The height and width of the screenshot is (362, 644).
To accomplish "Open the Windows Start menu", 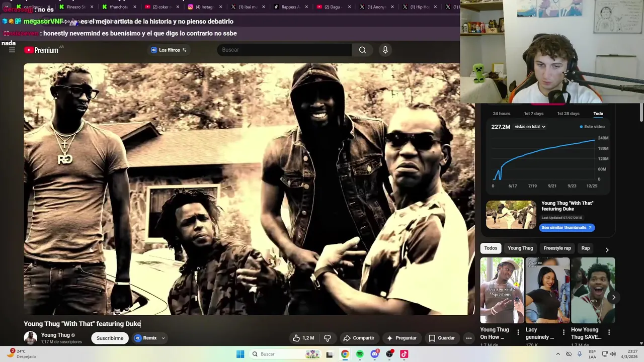I will (x=240, y=354).
